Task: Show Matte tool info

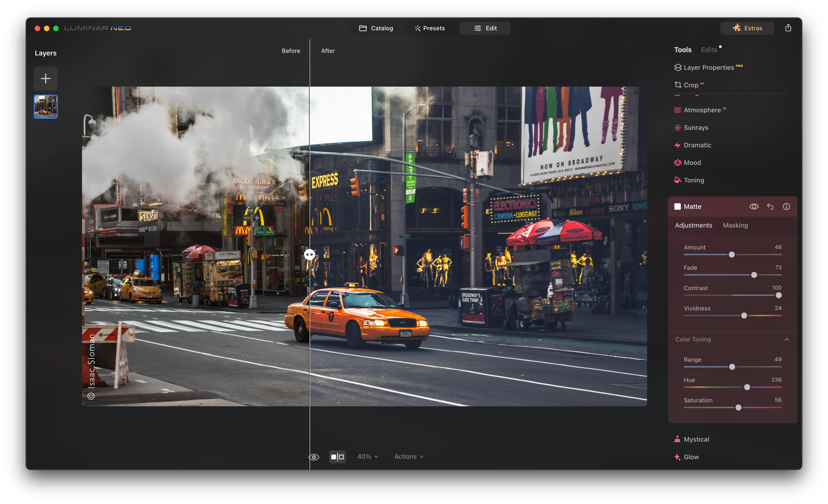Action: (x=786, y=207)
